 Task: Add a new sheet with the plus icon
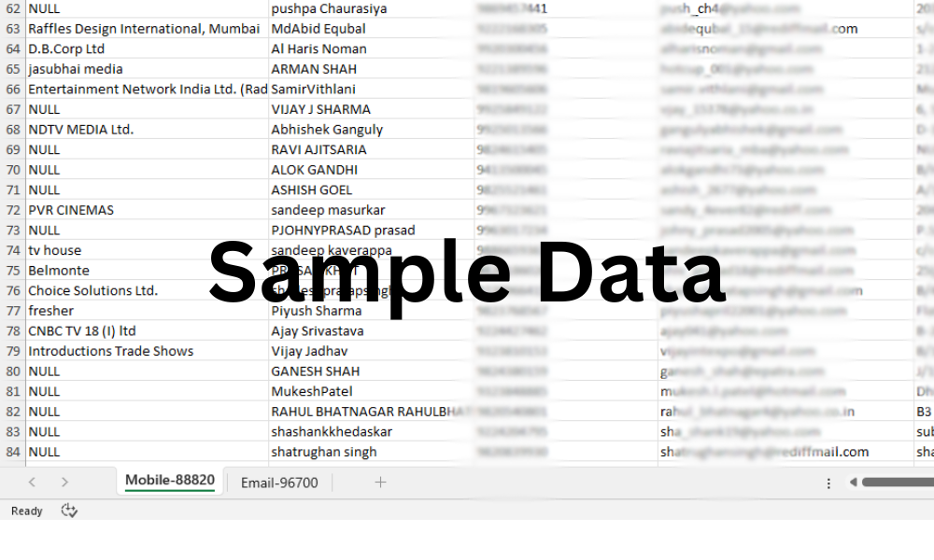pyautogui.click(x=381, y=482)
